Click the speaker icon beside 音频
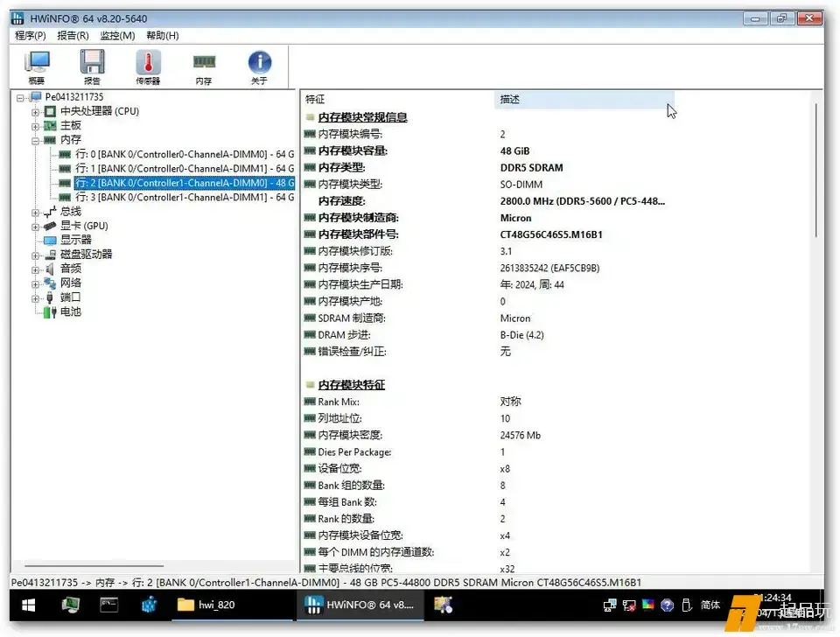The height and width of the screenshot is (637, 840). point(50,269)
